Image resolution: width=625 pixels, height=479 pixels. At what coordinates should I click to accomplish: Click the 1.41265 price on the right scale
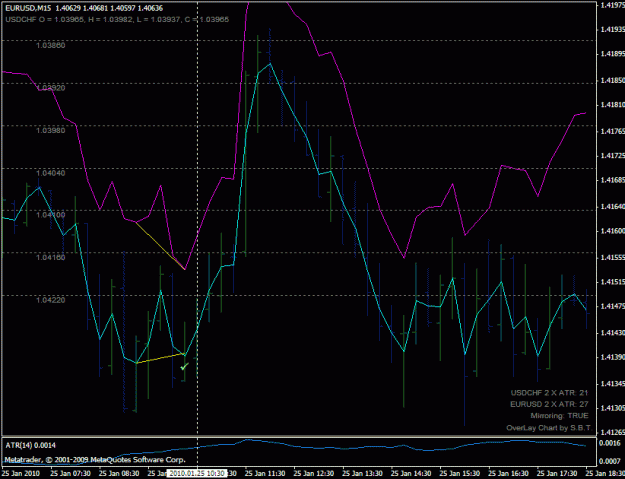612,432
